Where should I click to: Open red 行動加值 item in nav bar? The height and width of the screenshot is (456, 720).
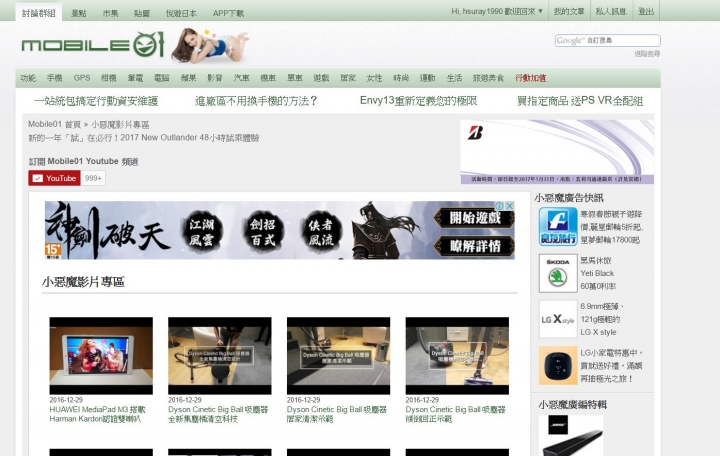tap(531, 78)
